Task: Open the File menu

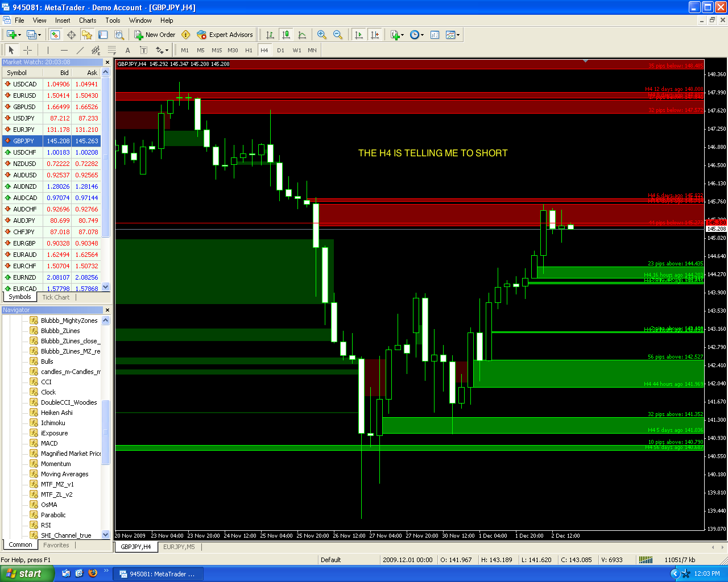Action: coord(19,20)
